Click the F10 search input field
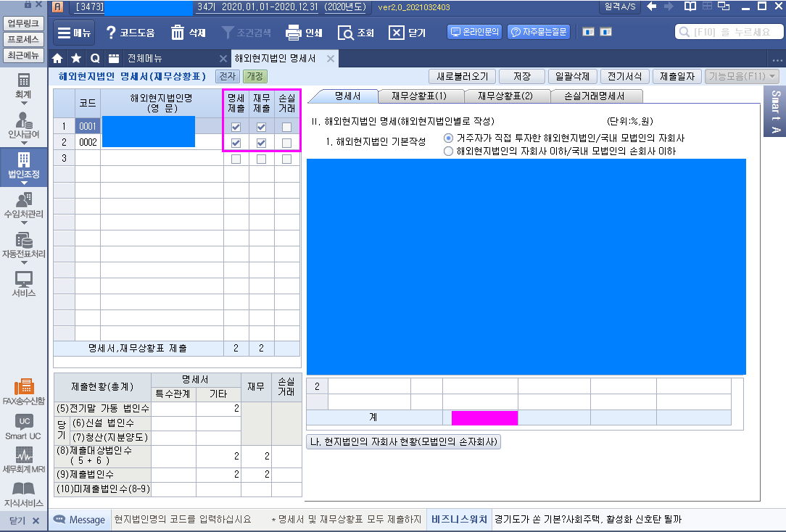 [729, 32]
